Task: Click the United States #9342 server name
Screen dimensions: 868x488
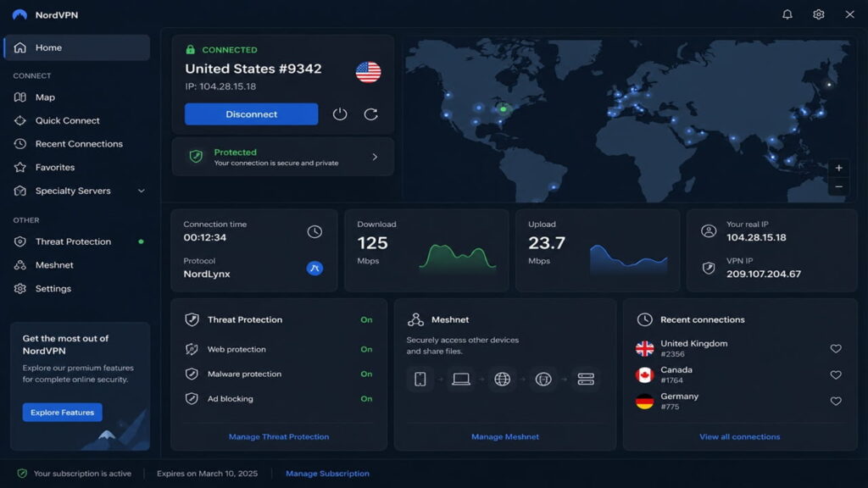Action: tap(253, 69)
